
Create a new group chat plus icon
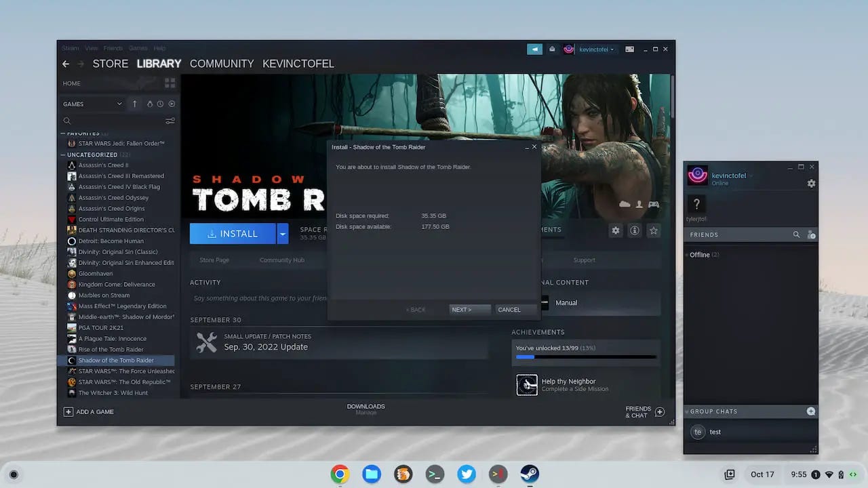point(810,411)
